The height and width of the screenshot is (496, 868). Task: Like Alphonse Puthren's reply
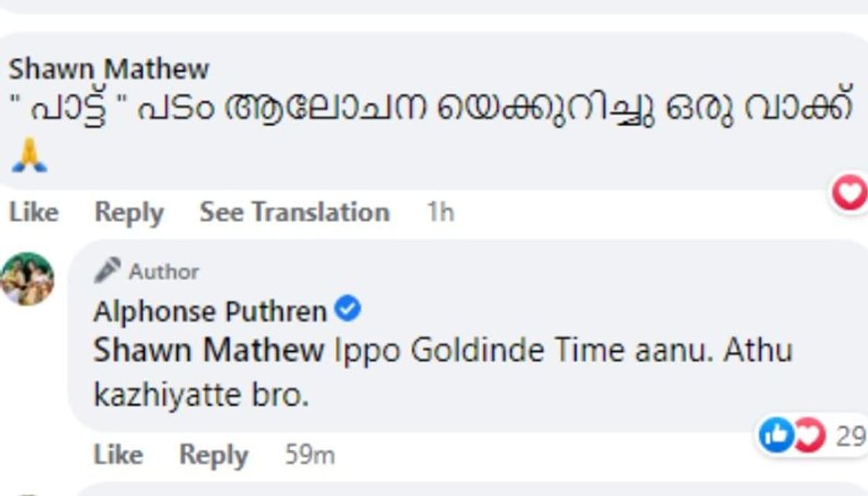(118, 455)
